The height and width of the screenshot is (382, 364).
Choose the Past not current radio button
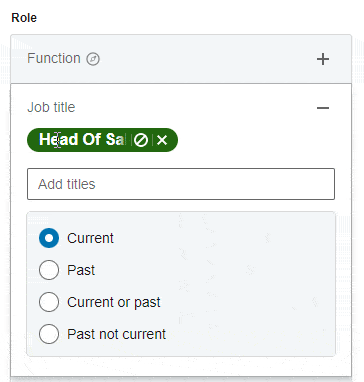click(x=49, y=334)
